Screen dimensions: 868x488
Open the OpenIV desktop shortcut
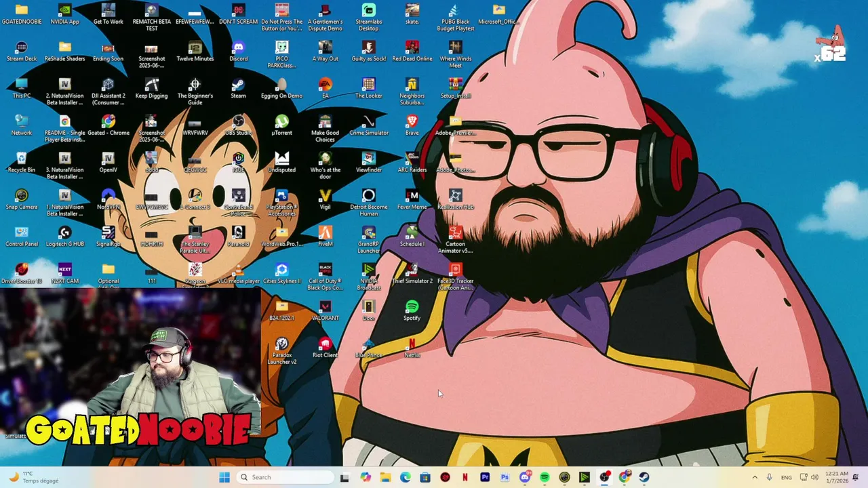coord(108,163)
